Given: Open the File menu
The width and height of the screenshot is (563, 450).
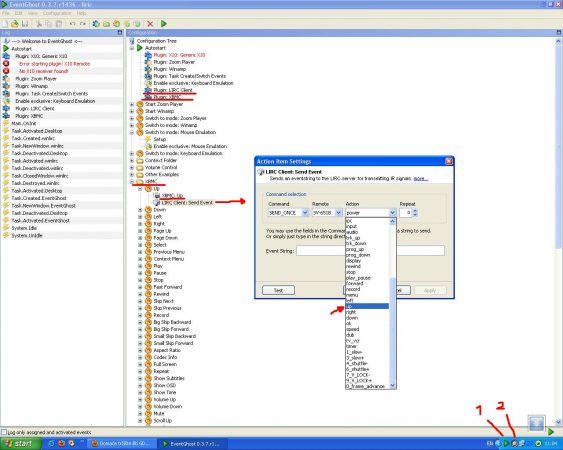Looking at the screenshot, I should (5, 13).
